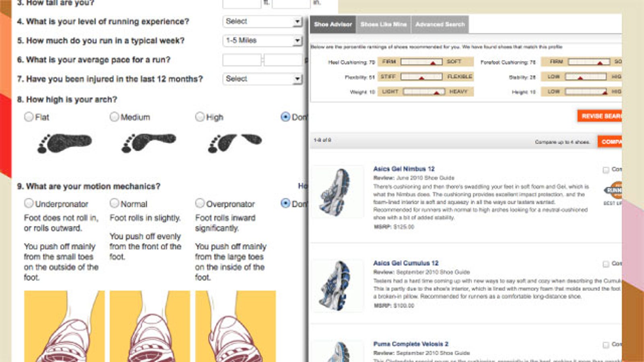Screen dimensions: 644x362
Task: Click the overpronator foot illustration
Action: click(x=235, y=326)
